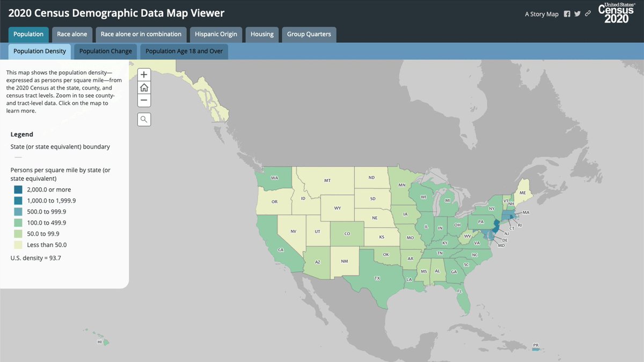Screen dimensions: 644x362
Task: Open the Group Quarters tab
Action: pyautogui.click(x=309, y=34)
